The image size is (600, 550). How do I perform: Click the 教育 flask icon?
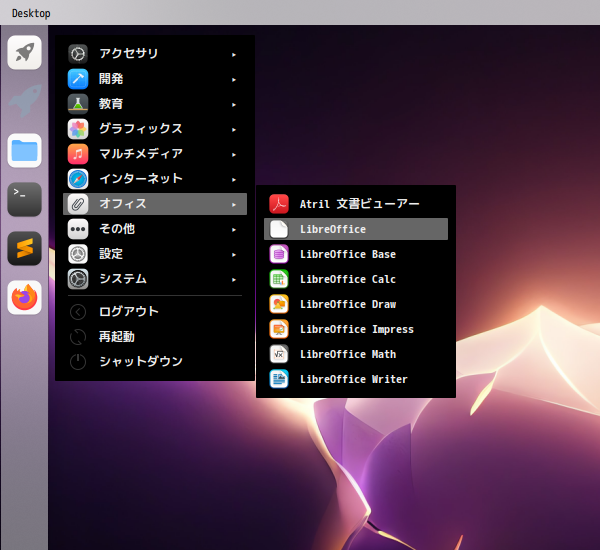78,104
